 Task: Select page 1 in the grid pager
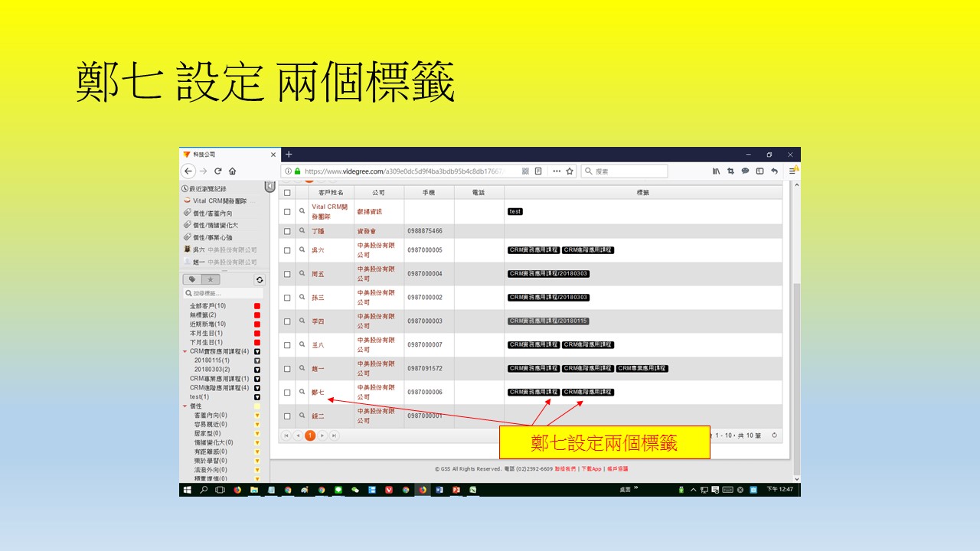tap(310, 435)
